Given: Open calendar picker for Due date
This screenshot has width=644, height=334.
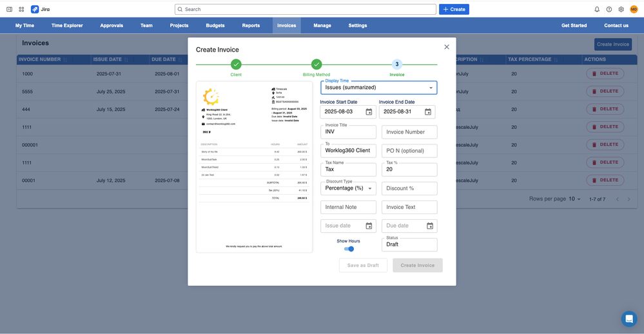Looking at the screenshot, I should [x=430, y=226].
